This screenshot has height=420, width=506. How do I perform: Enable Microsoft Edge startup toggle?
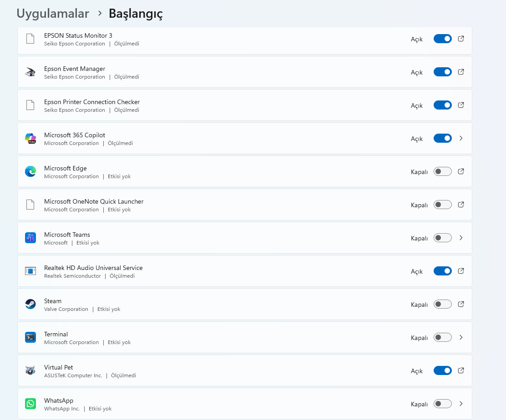pos(442,171)
